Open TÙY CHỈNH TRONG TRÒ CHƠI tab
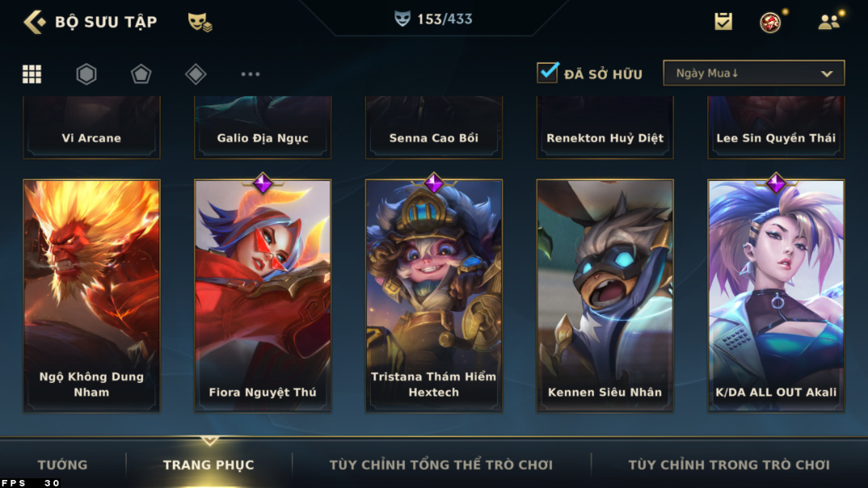The height and width of the screenshot is (488, 868). coord(729,465)
